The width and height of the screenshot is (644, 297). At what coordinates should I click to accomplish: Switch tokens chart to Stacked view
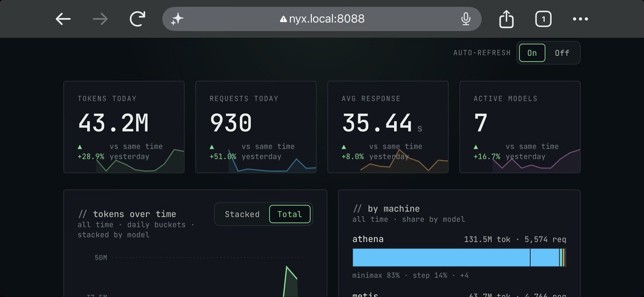[x=242, y=214]
